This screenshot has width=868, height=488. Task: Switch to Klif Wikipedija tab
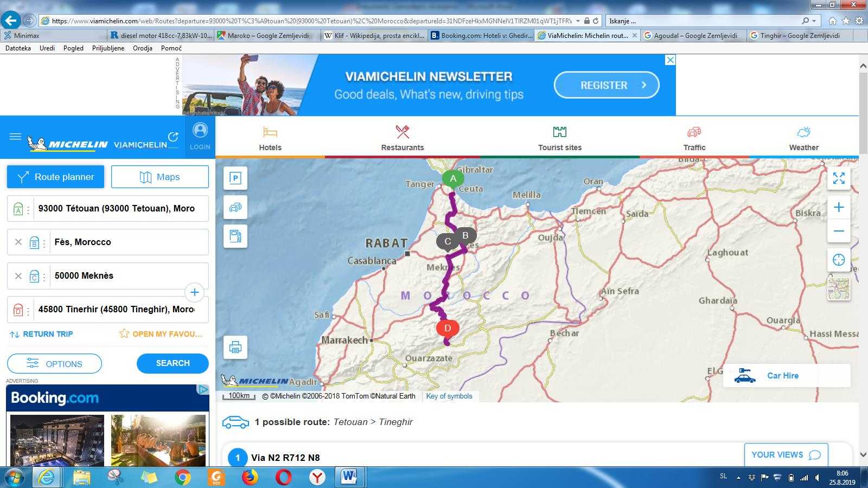pyautogui.click(x=374, y=35)
